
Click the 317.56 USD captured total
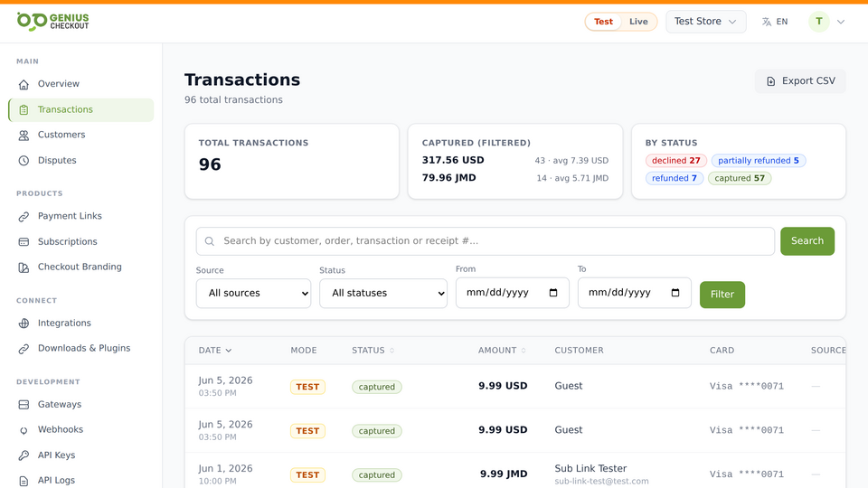453,161
